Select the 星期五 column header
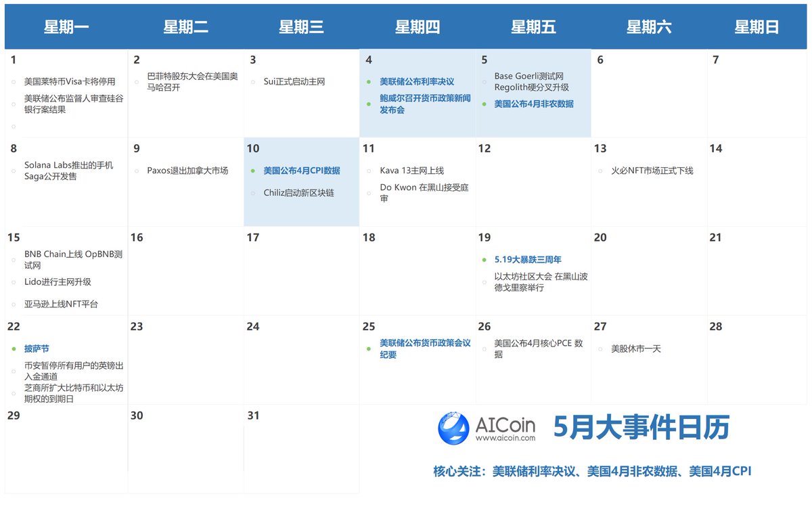This screenshot has height=513, width=812. (x=533, y=27)
